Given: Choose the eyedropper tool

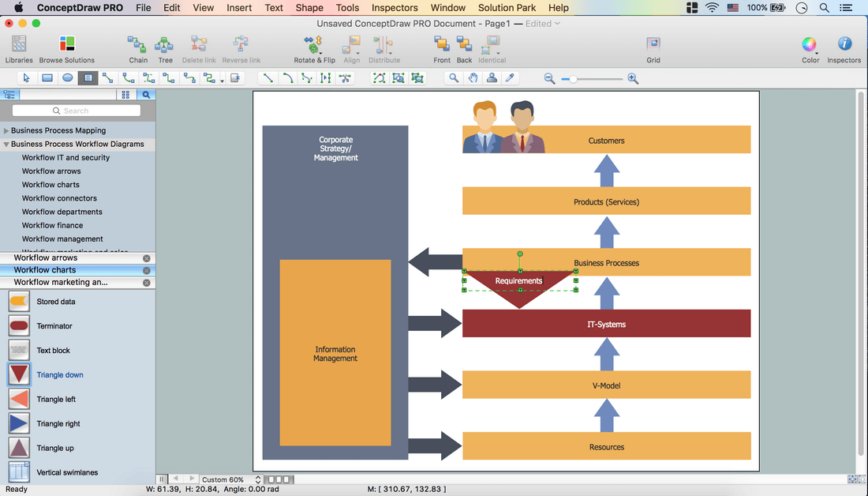Looking at the screenshot, I should [x=510, y=78].
